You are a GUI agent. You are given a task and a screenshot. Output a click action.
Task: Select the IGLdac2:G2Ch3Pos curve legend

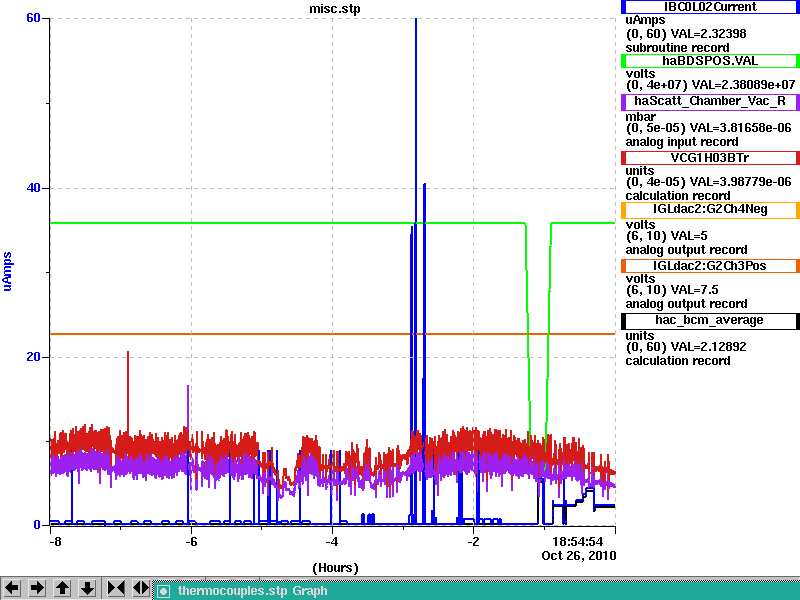point(710,266)
